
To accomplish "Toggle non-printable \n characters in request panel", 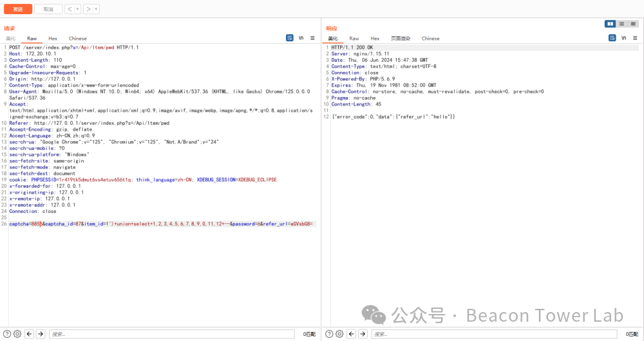I will pyautogui.click(x=301, y=38).
